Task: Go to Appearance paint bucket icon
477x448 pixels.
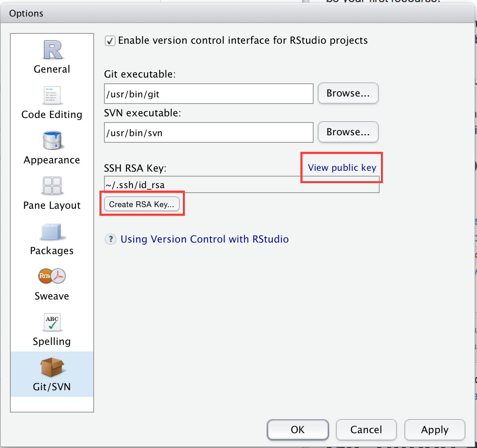Action: click(52, 141)
